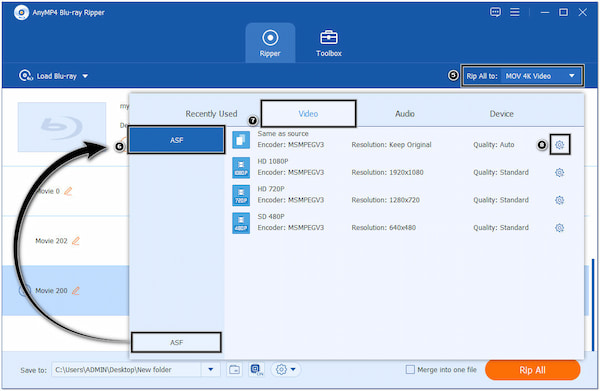This screenshot has height=391, width=600.
Task: Click the ASF search field at the bottom
Action: (x=176, y=342)
